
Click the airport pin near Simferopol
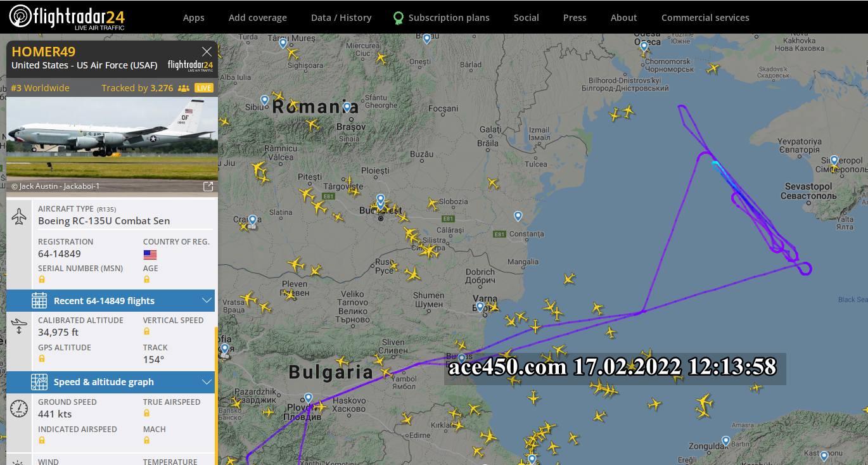pos(834,161)
